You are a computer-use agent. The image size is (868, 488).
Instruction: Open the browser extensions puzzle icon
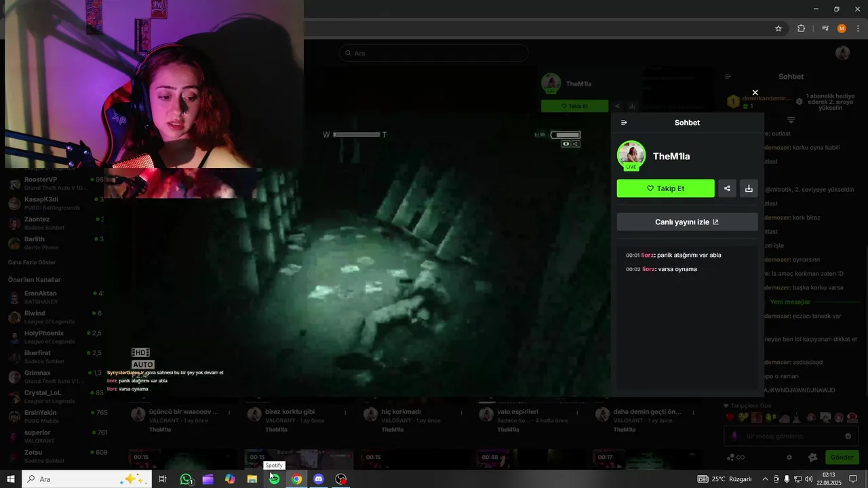coord(801,28)
